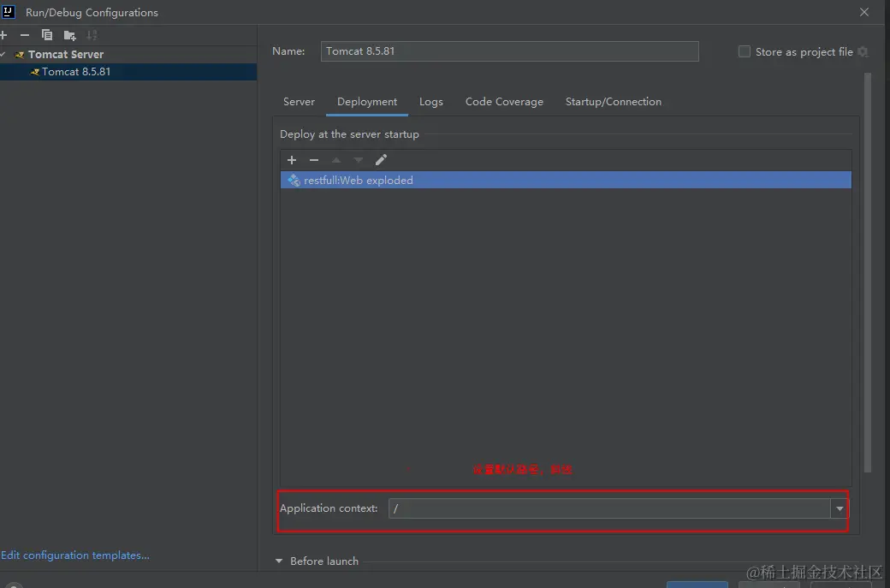Sort configurations alphabetically
Screen dimensions: 890x588
point(92,35)
